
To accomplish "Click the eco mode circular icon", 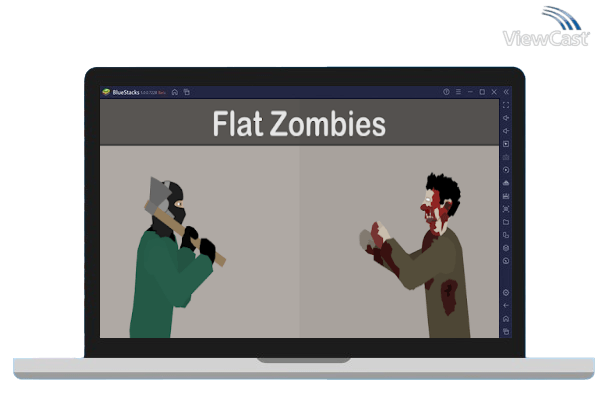I will tap(506, 261).
